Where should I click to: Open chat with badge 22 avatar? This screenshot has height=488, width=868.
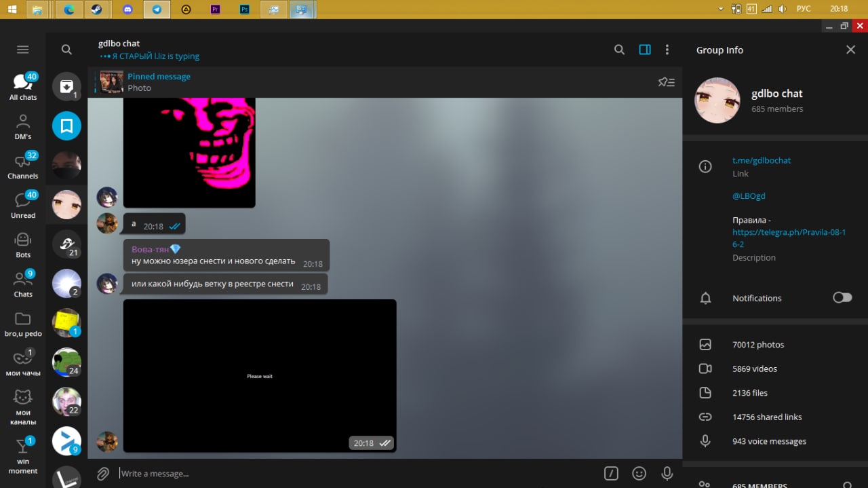coord(66,402)
